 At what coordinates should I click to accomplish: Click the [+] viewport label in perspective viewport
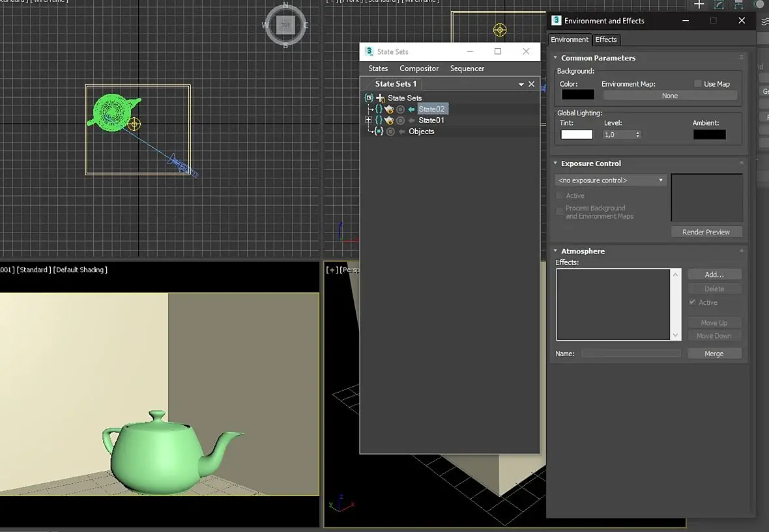[x=332, y=270]
